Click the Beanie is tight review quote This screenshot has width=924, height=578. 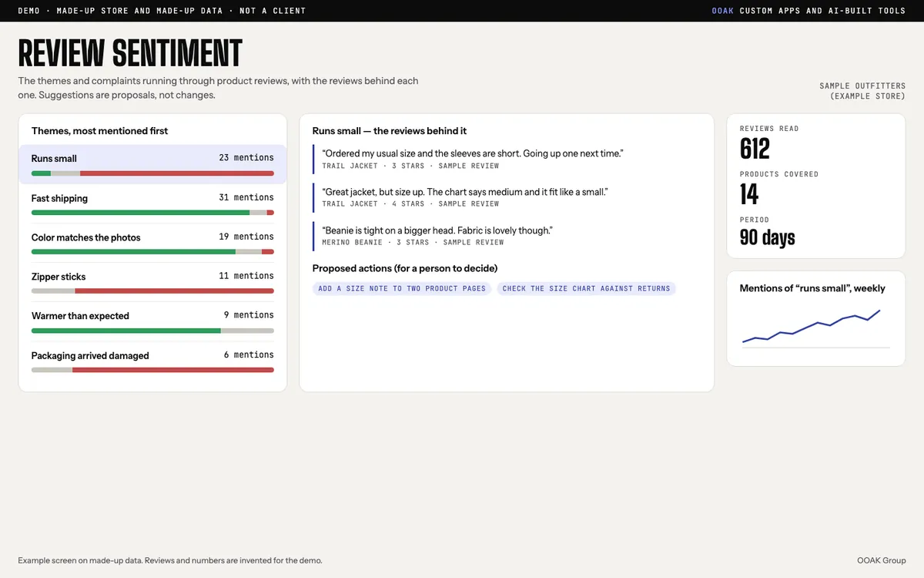(x=437, y=230)
